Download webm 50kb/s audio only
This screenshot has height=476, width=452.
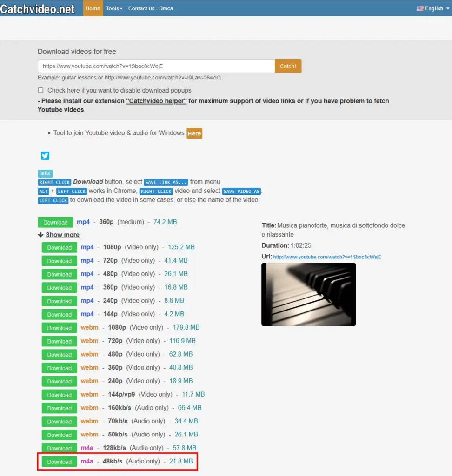[59, 435]
